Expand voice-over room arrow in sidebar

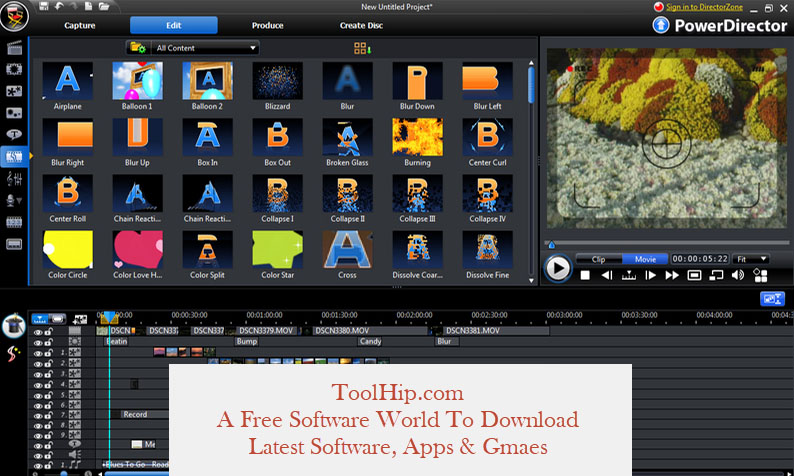click(19, 201)
